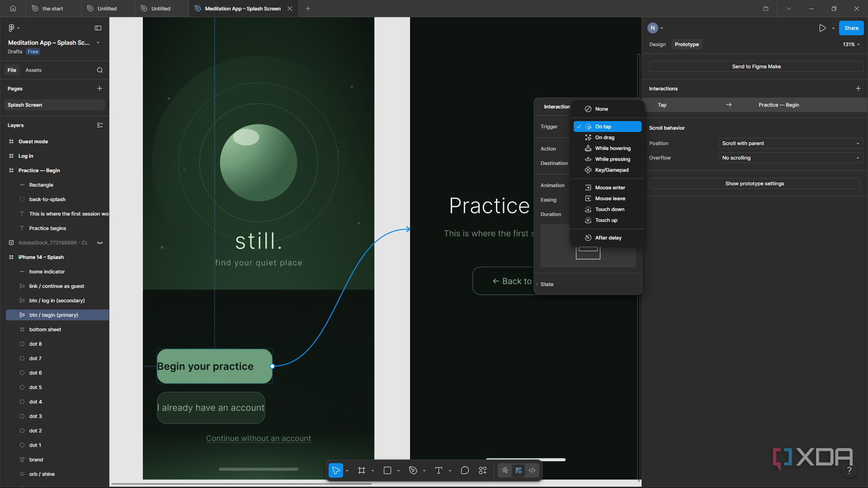868x488 pixels.
Task: Switch to the Prototype tab
Action: click(687, 44)
